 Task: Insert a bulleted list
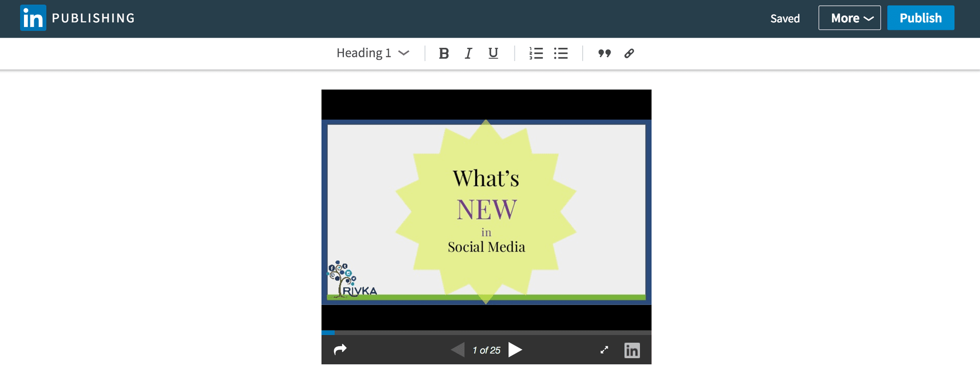pyautogui.click(x=561, y=53)
